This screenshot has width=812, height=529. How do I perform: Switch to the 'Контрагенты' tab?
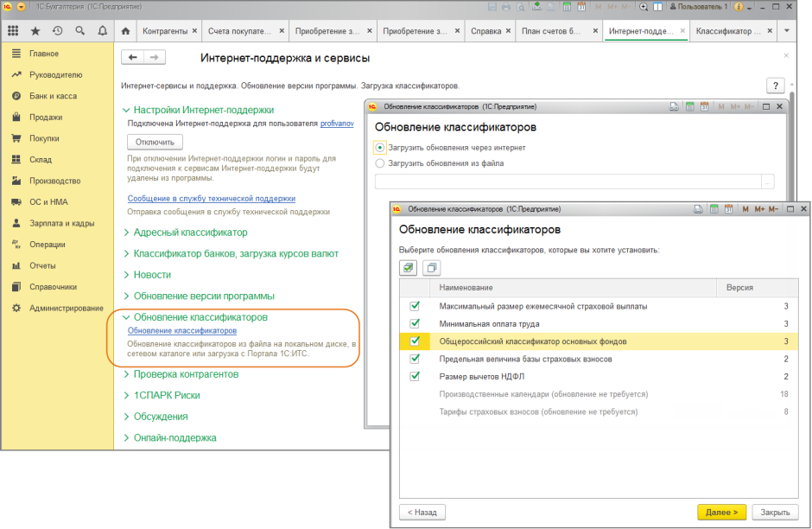(x=165, y=31)
